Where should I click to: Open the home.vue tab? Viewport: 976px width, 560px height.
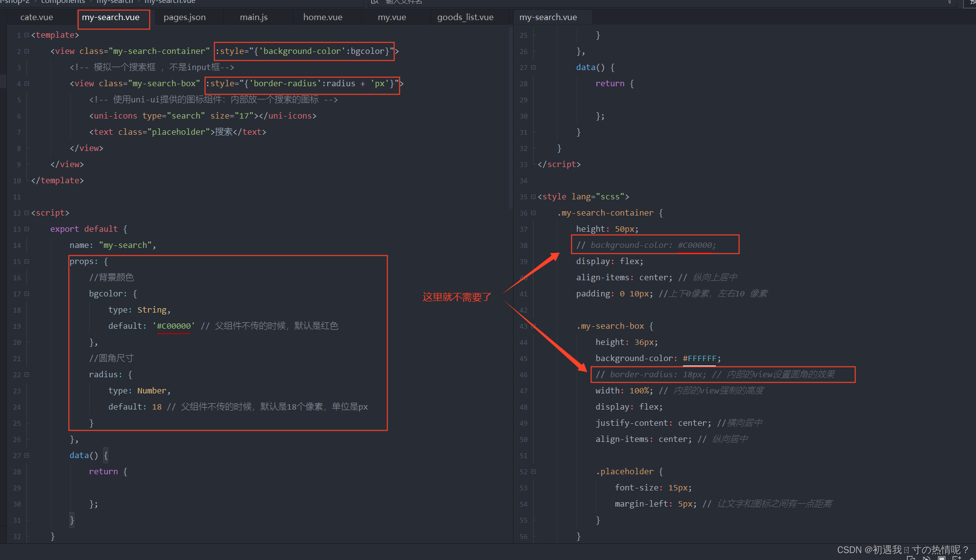point(323,17)
